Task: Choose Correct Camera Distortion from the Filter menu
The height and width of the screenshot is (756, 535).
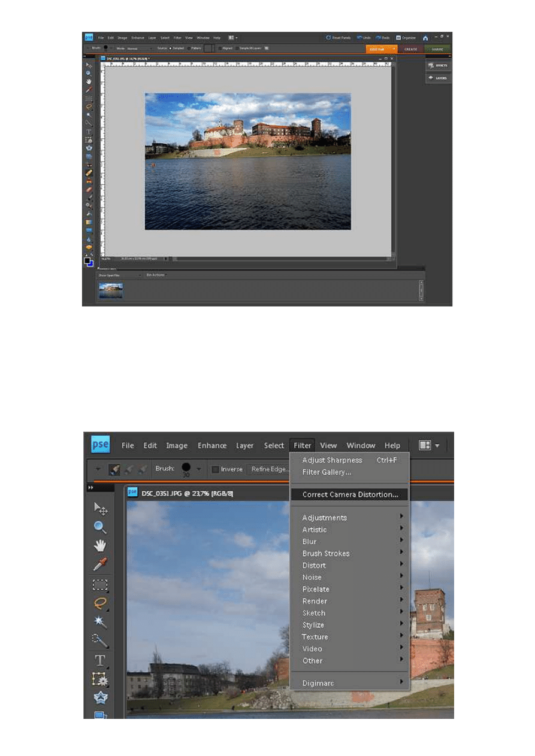Action: 350,494
